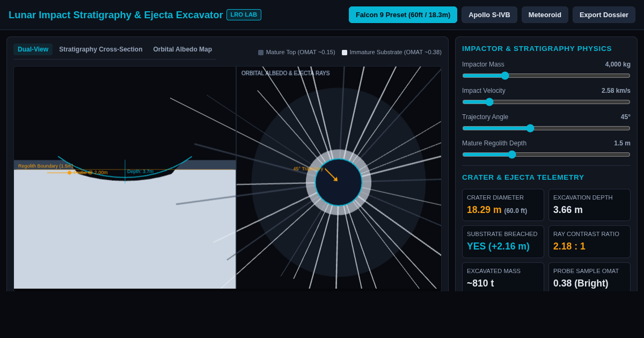Apply the Falcon 9 Preset button

(403, 15)
